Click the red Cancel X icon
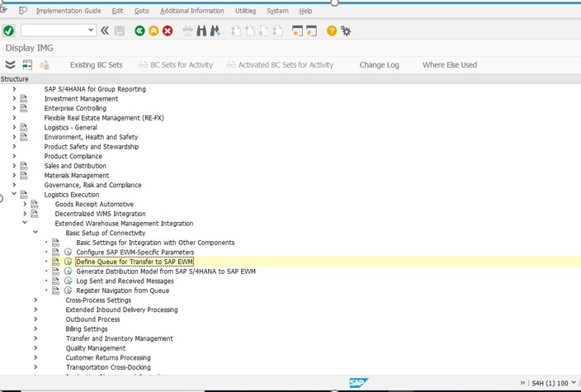This screenshot has width=581, height=392. pos(168,31)
